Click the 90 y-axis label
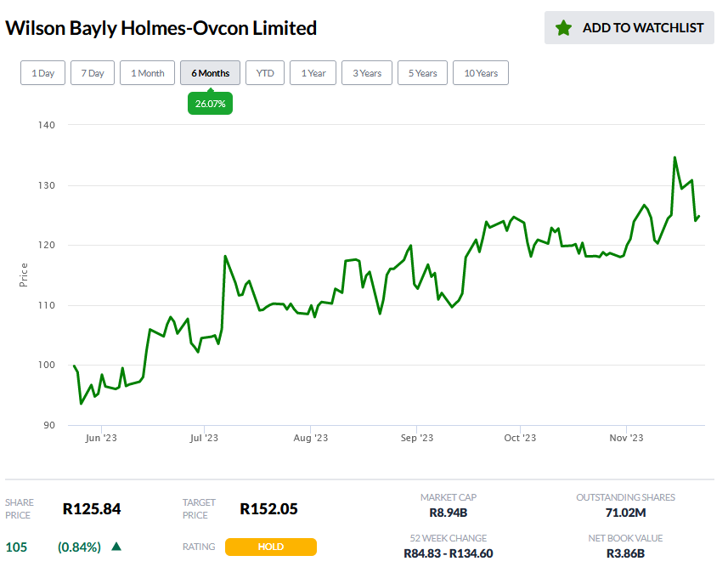 click(49, 425)
